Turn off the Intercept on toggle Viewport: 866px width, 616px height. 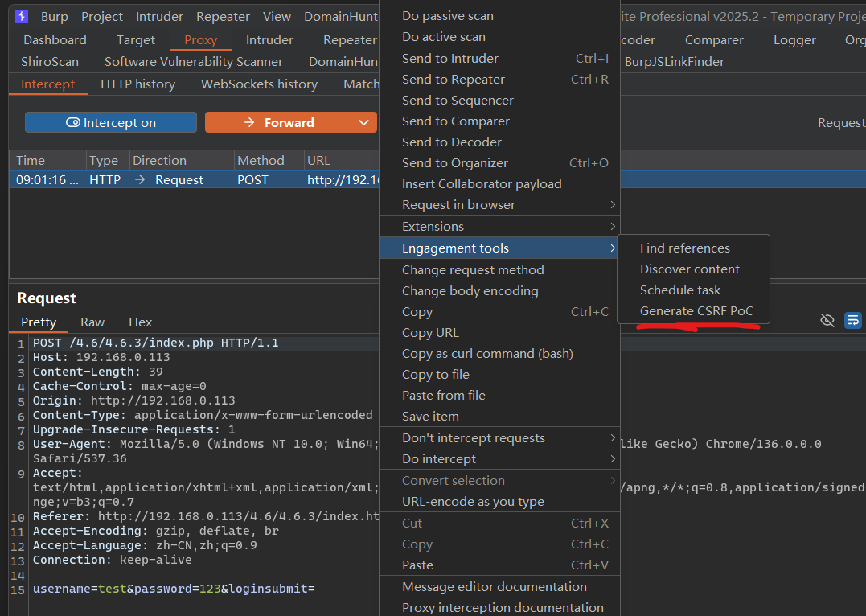tap(111, 122)
